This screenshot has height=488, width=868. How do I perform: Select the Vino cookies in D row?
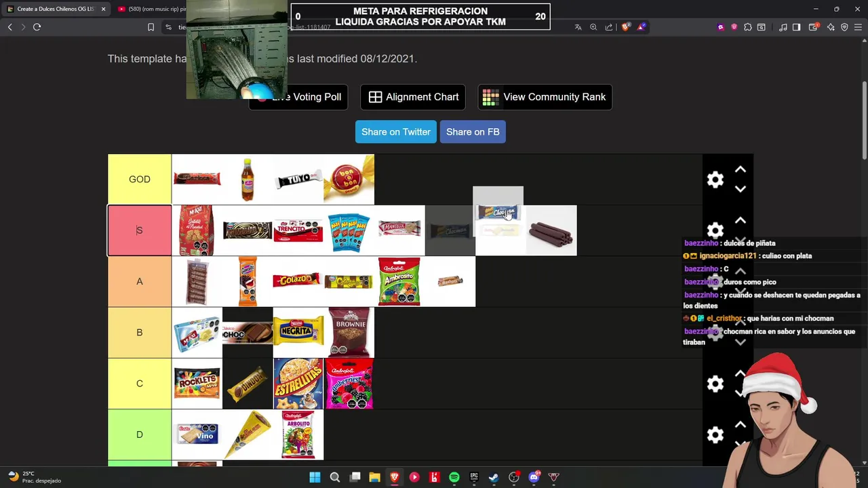(197, 434)
